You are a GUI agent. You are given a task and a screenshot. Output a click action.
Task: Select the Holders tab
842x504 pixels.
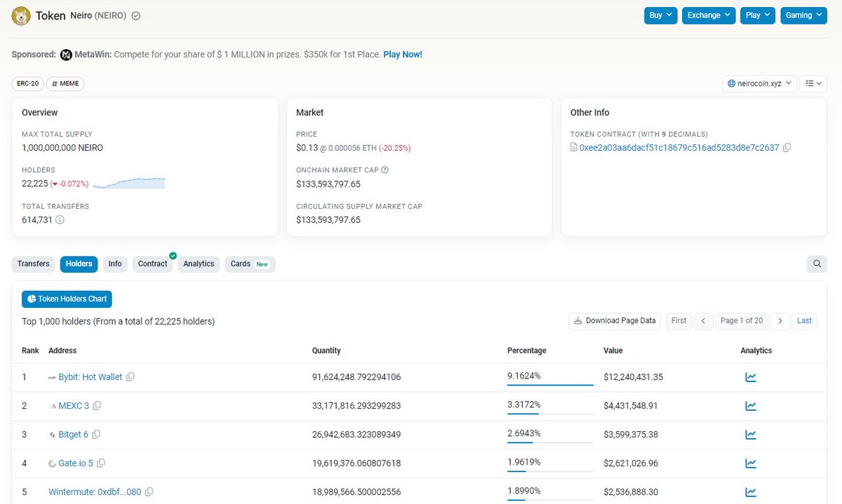[79, 264]
